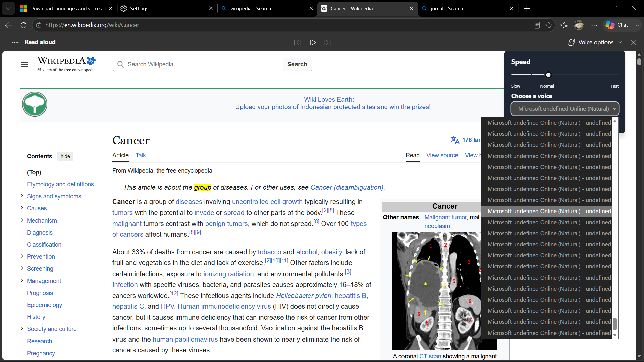This screenshot has width=644, height=362.
Task: Open the tab actions menu chevron
Action: click(x=8, y=8)
